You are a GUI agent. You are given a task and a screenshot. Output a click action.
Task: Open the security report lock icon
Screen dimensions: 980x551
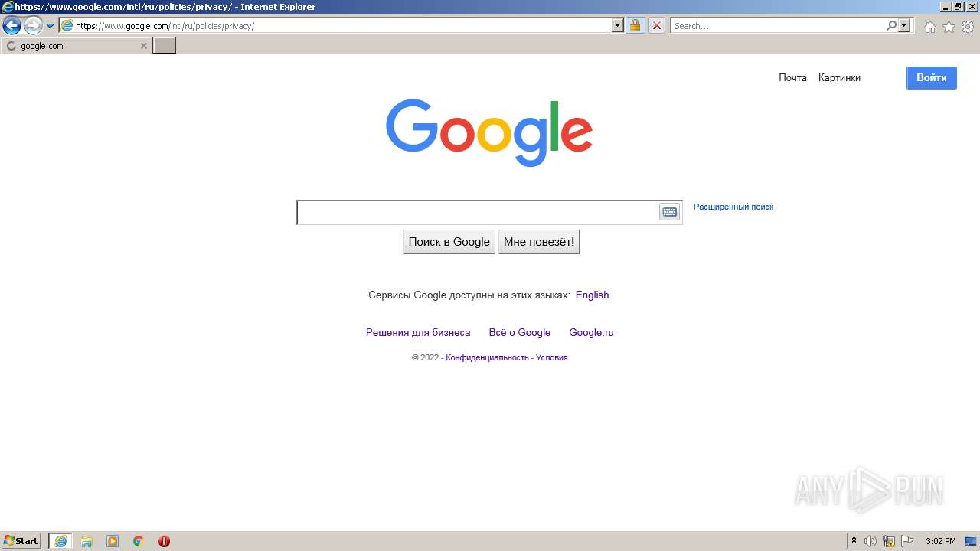pyautogui.click(x=635, y=25)
